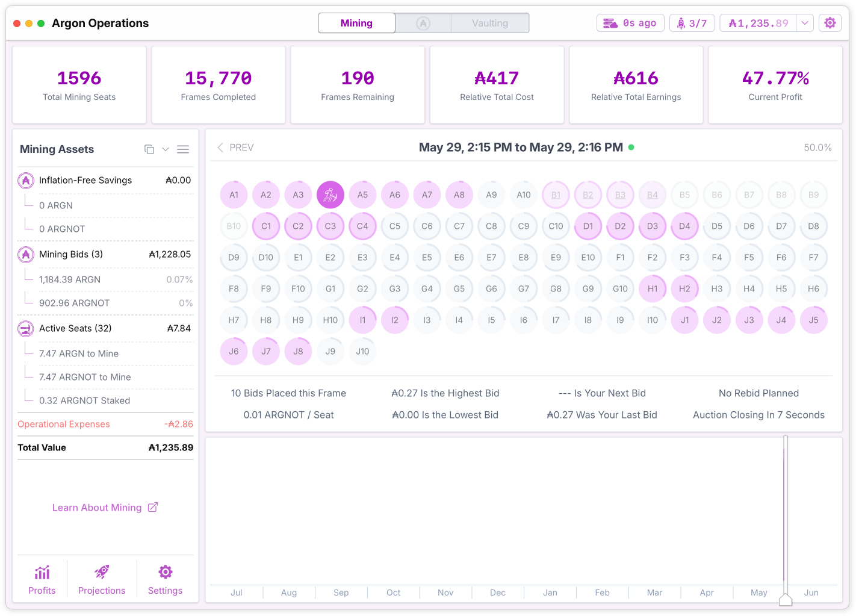Open Settings in the bottom panel
Image resolution: width=856 pixels, height=616 pixels.
tap(165, 580)
